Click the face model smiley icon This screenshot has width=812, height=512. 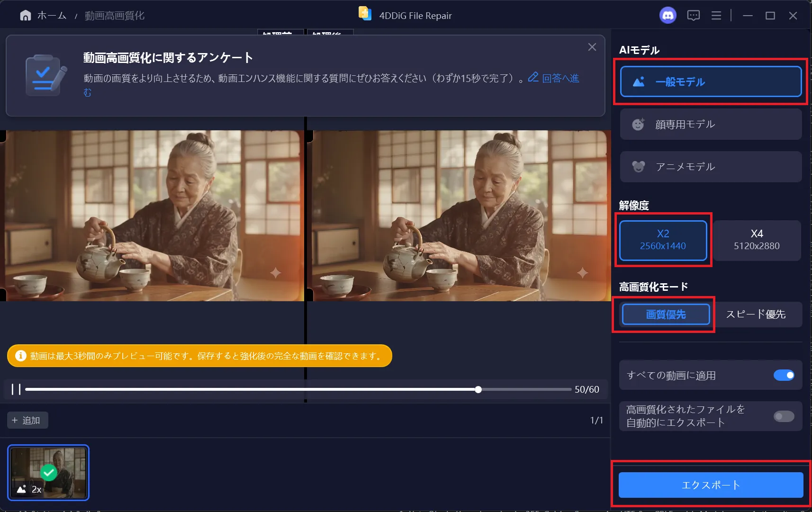point(639,124)
